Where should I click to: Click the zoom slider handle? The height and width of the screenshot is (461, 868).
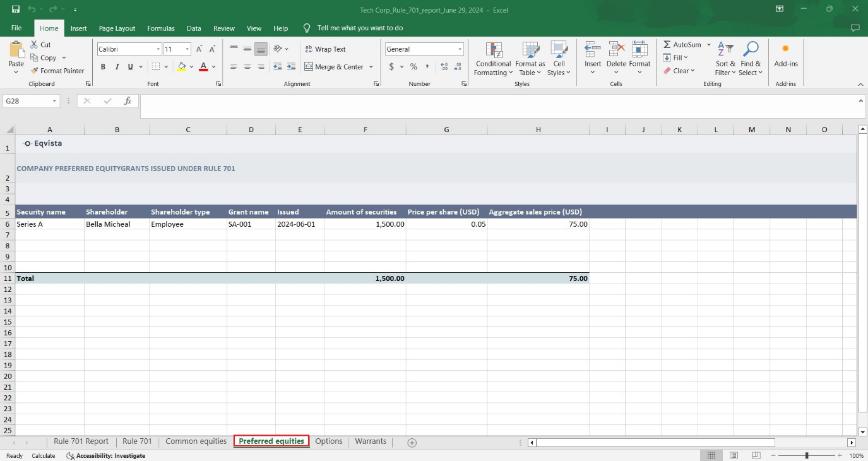pyautogui.click(x=807, y=455)
